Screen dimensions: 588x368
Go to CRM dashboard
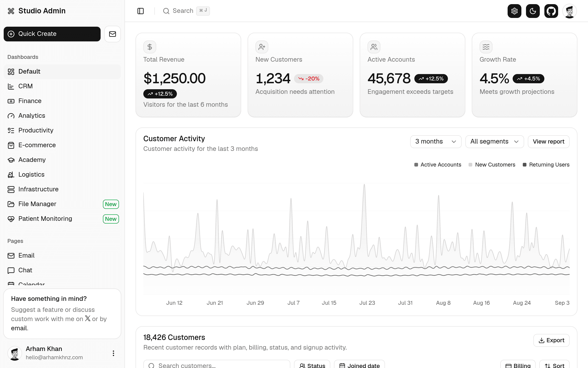point(62,86)
